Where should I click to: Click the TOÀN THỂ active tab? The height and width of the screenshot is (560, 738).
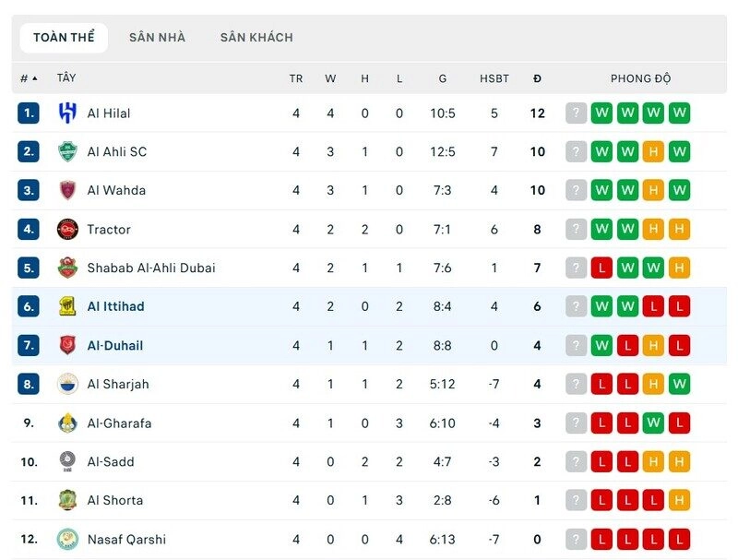pos(64,38)
